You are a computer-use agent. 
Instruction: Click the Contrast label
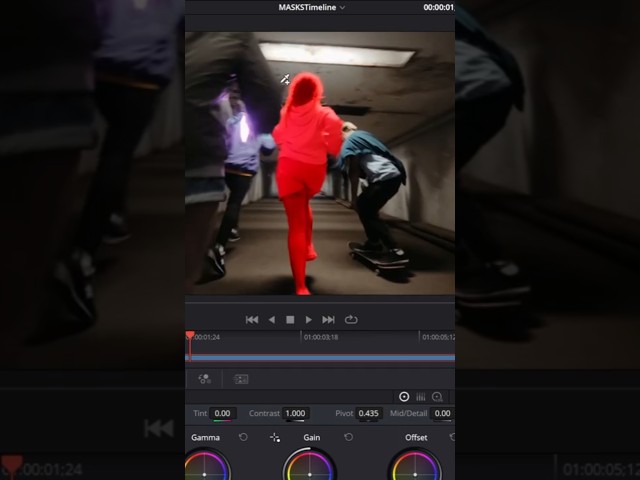pyautogui.click(x=264, y=413)
